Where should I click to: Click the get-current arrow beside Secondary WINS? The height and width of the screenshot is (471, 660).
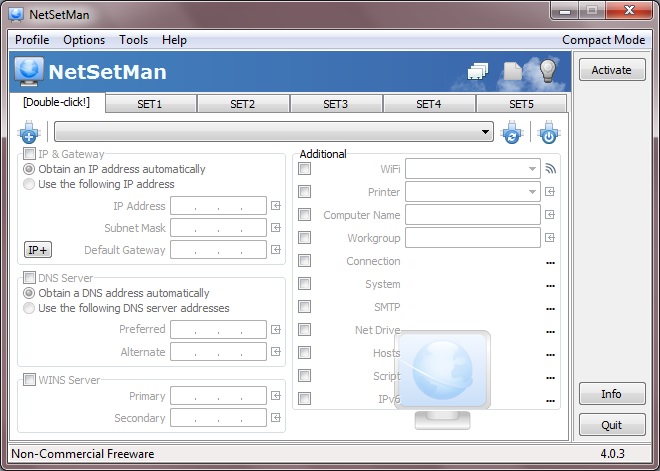click(276, 418)
